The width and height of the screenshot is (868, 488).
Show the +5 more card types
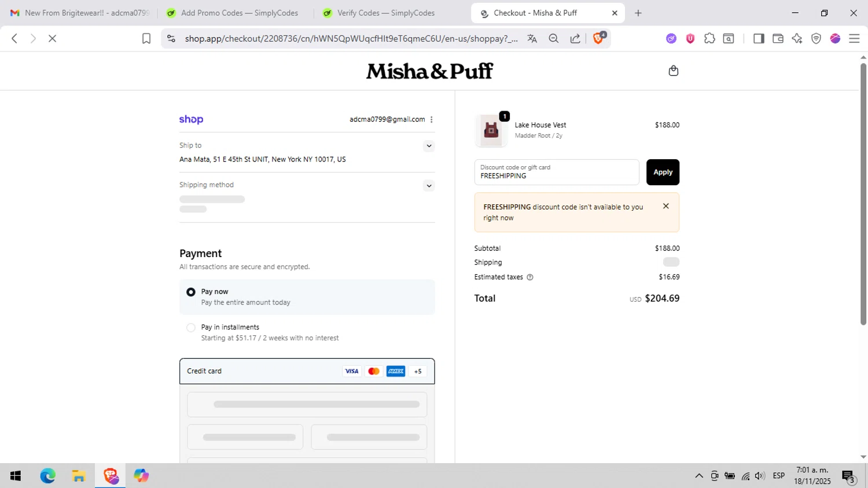coord(418,371)
